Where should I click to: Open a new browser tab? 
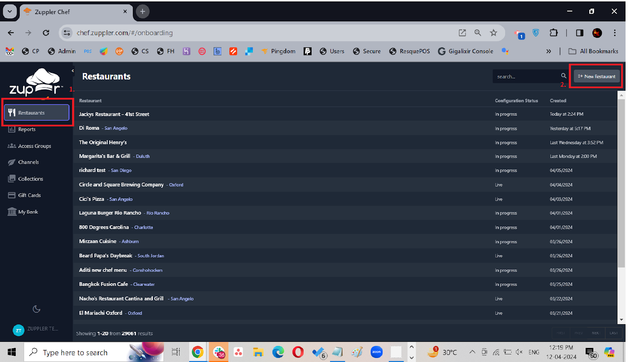(x=142, y=12)
